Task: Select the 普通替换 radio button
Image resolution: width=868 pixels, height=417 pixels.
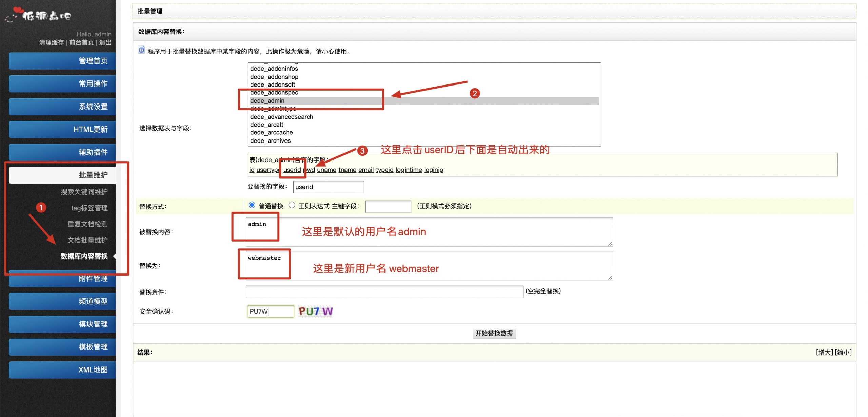Action: click(x=252, y=205)
